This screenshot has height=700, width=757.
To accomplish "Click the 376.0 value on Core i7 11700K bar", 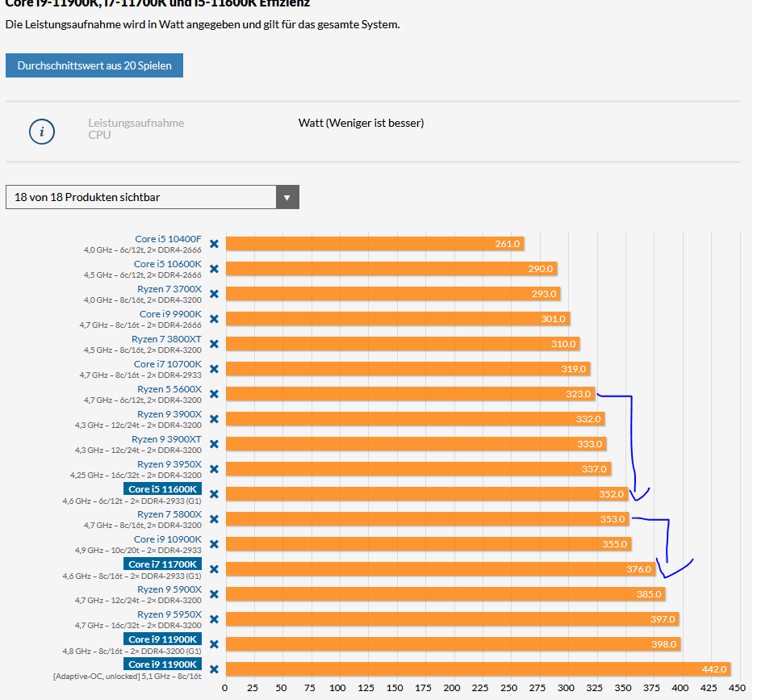I will pyautogui.click(x=638, y=569).
